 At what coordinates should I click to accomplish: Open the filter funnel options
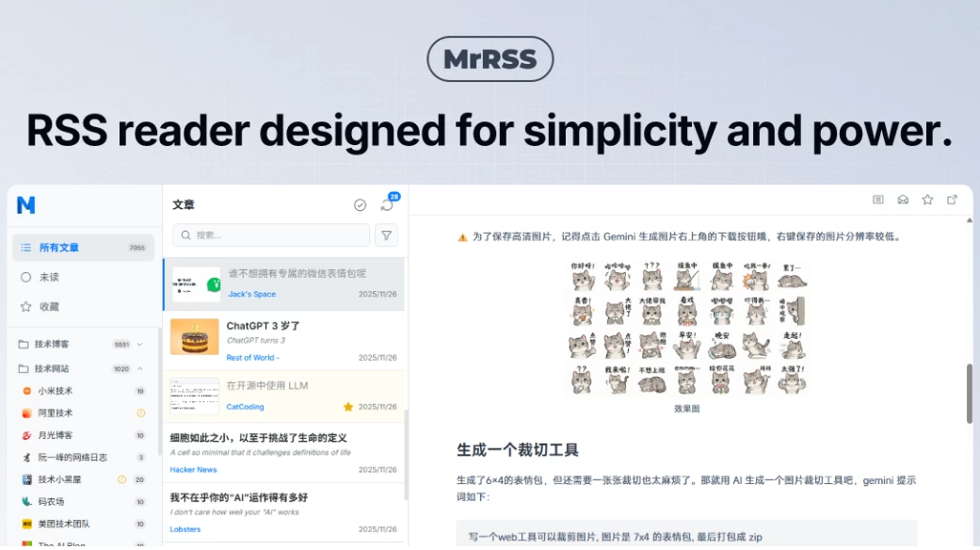tap(386, 235)
